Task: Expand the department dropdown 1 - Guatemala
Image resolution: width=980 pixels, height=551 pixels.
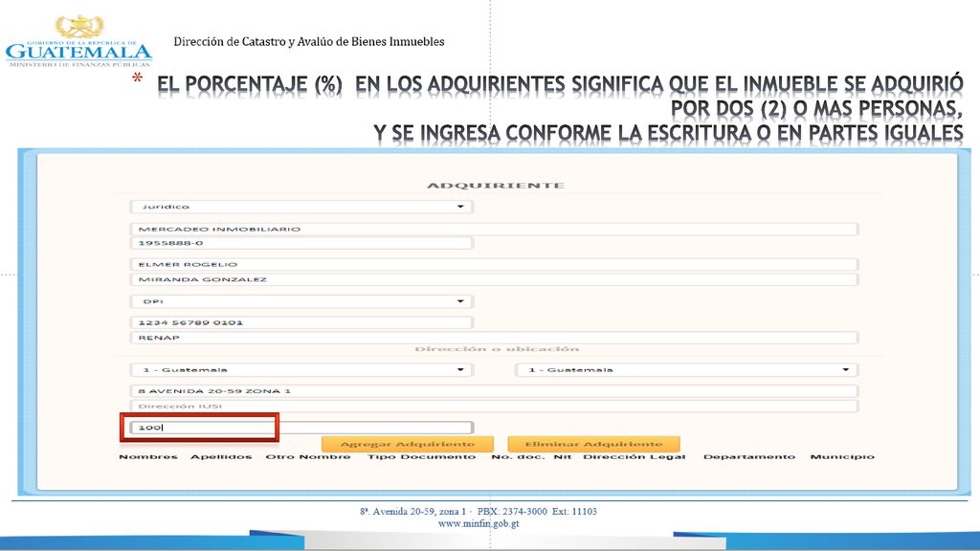Action: pyautogui.click(x=301, y=370)
